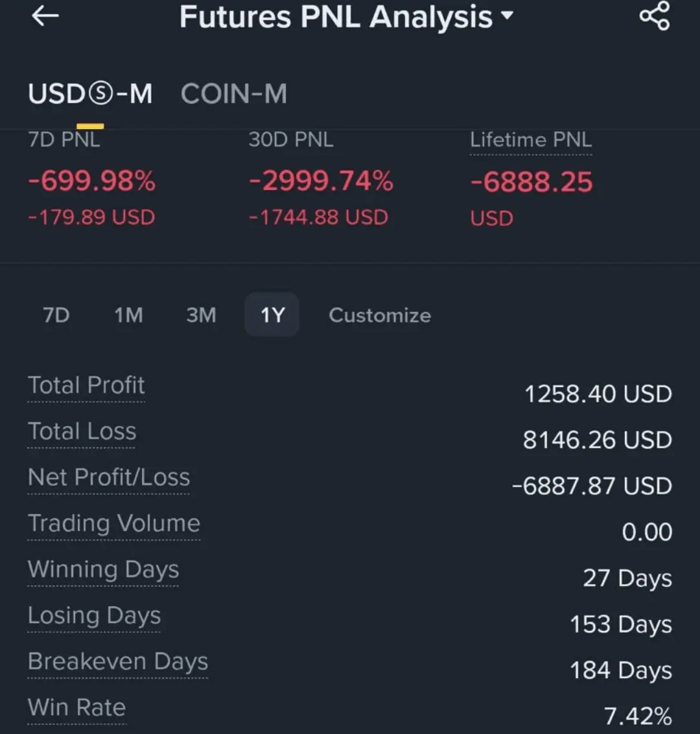
Task: Tap the 7D PNL percentage value
Action: click(91, 181)
